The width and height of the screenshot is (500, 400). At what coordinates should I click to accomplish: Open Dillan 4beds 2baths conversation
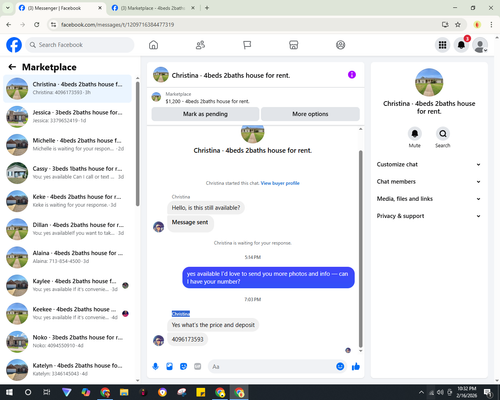tap(67, 229)
